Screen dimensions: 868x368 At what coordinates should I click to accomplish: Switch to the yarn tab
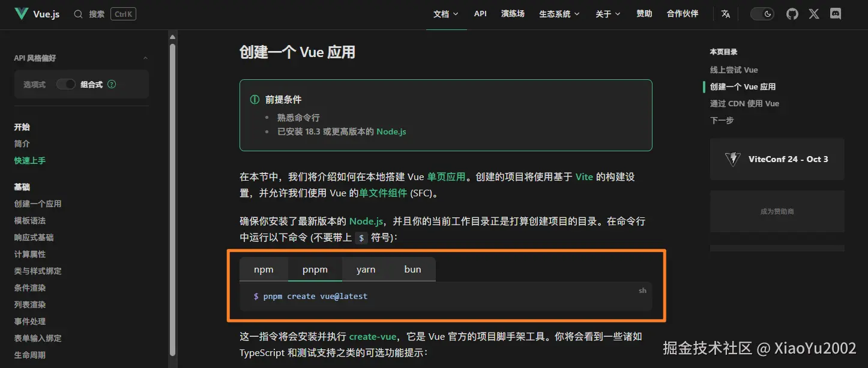366,269
